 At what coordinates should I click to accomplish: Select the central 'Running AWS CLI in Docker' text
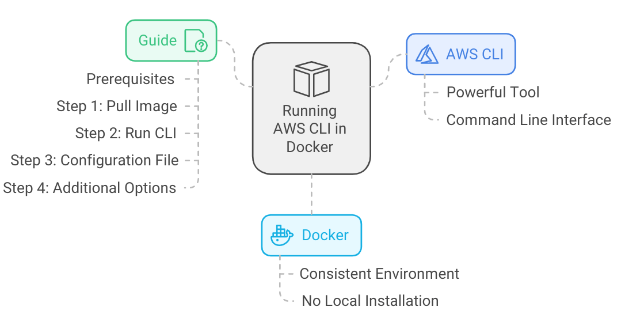pos(310,129)
